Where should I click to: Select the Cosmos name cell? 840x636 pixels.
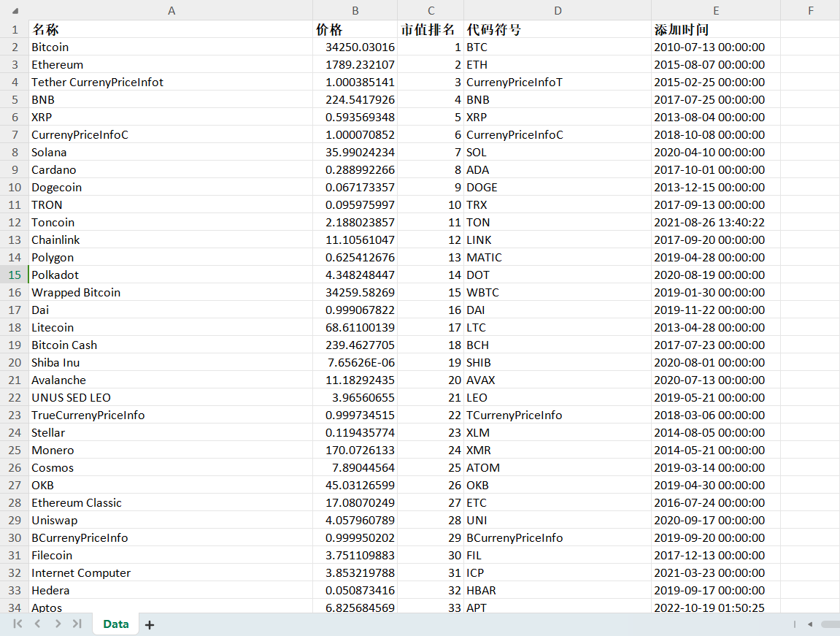coord(171,468)
